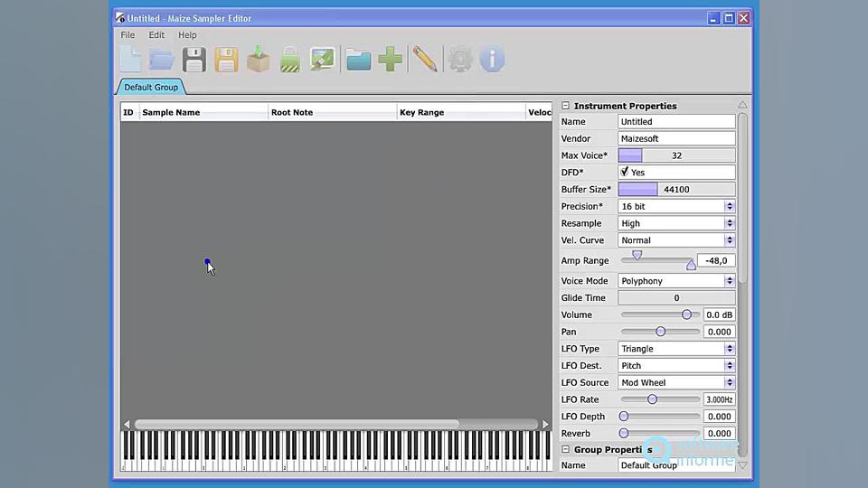Viewport: 868px width, 488px height.
Task: Select the Default Group tab
Action: (x=151, y=88)
